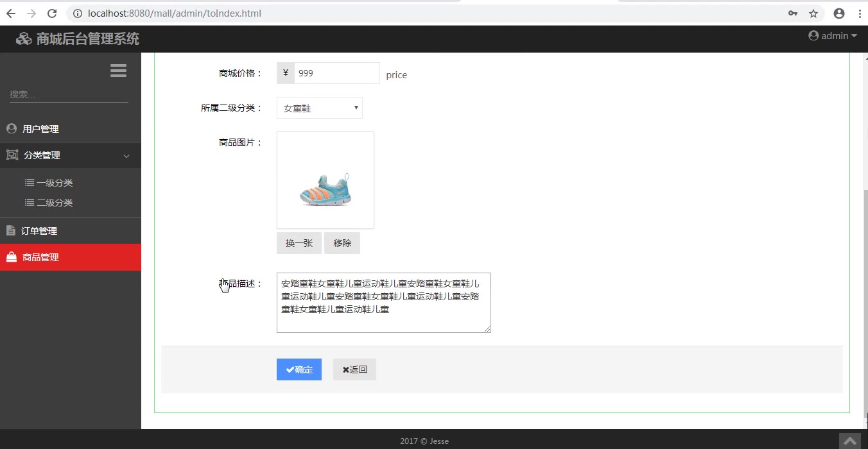Open Chrome's three-dot menu

tap(859, 13)
